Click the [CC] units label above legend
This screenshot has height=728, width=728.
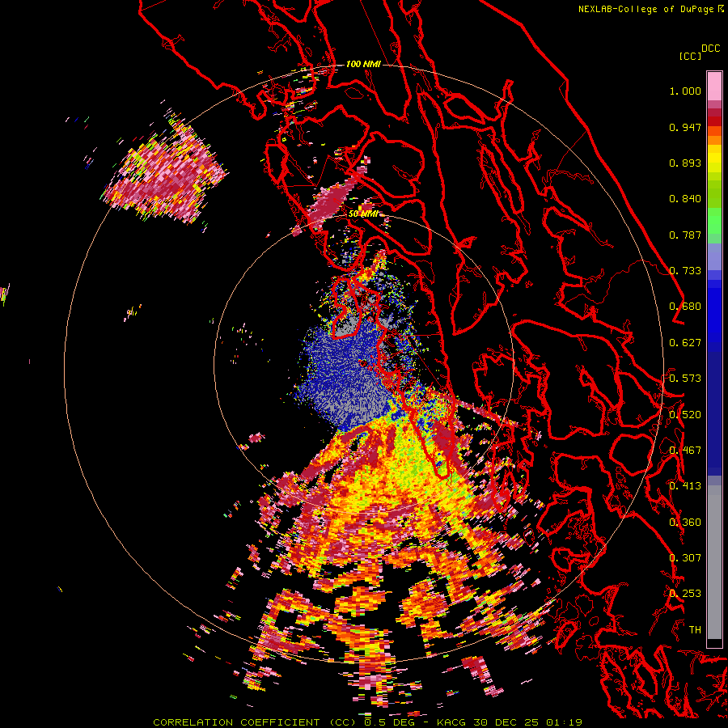coord(690,56)
